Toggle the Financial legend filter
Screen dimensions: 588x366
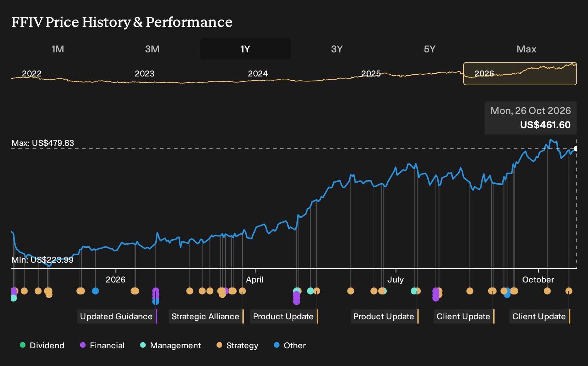tap(102, 345)
